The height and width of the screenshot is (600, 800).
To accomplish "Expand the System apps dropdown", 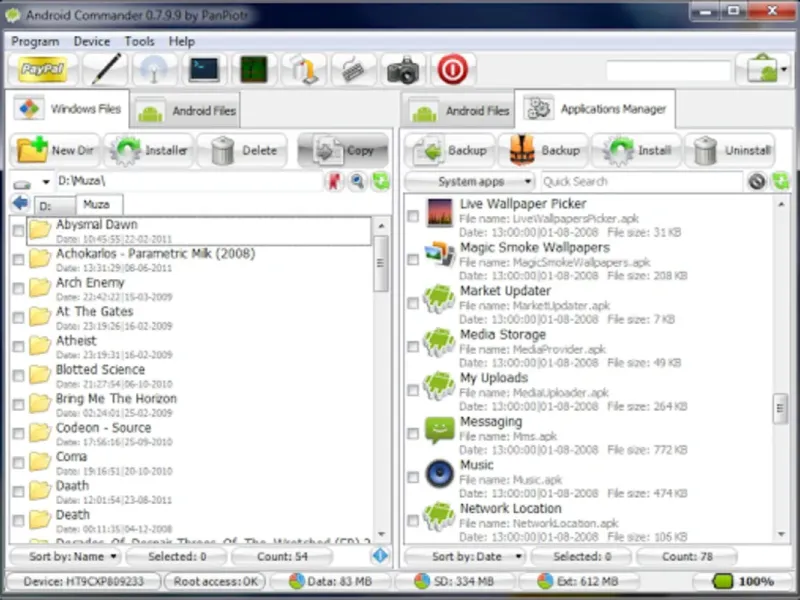I will [469, 181].
